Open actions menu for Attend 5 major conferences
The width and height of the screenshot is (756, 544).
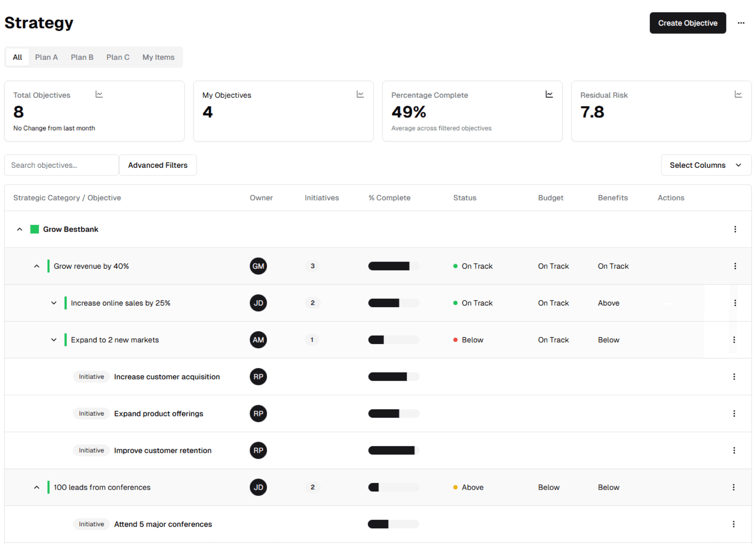(x=733, y=524)
